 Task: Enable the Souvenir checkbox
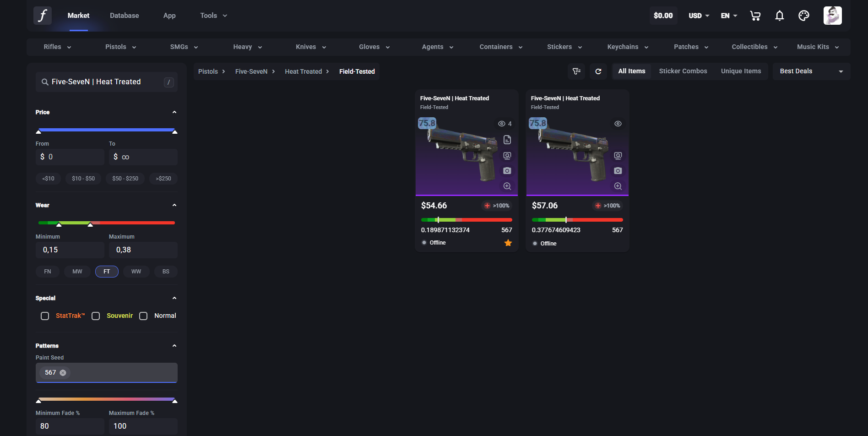96,316
